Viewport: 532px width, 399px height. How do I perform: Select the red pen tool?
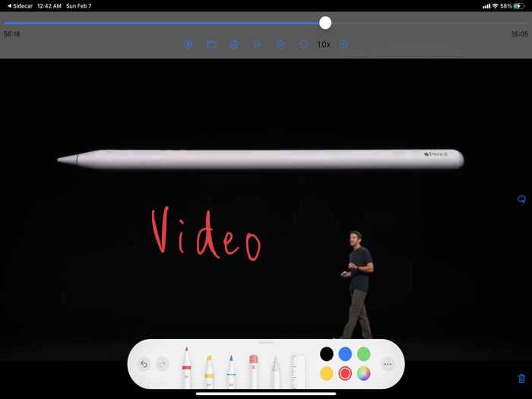[x=187, y=368]
